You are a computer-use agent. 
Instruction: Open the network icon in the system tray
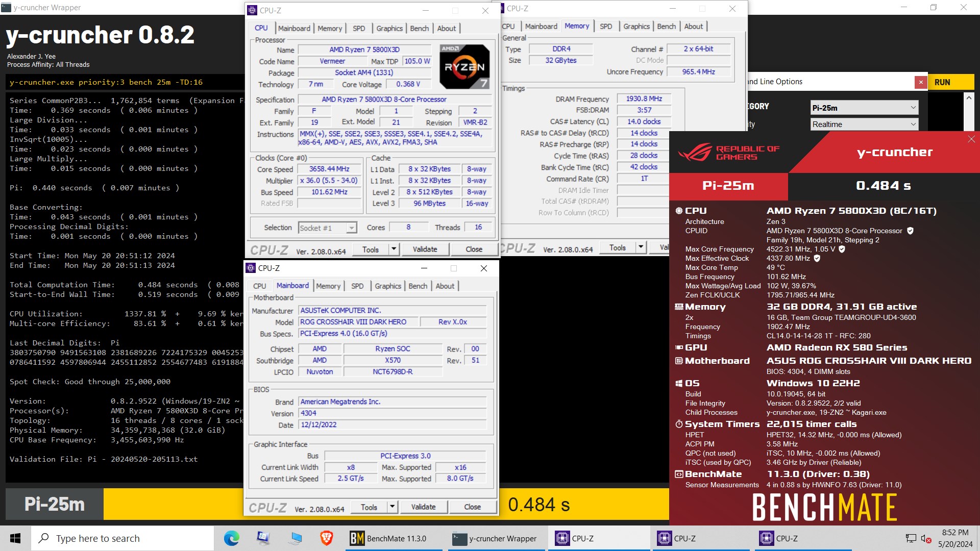click(x=911, y=538)
